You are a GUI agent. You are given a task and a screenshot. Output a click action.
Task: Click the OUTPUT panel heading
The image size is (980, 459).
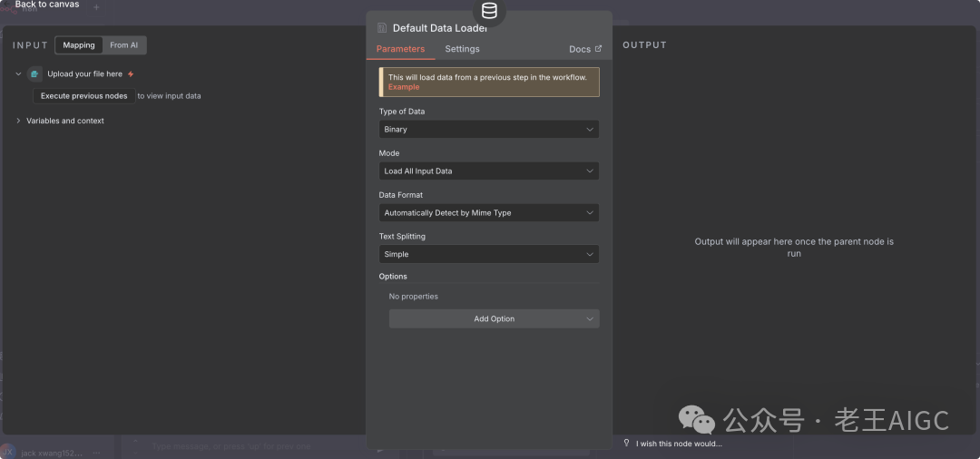tap(644, 45)
